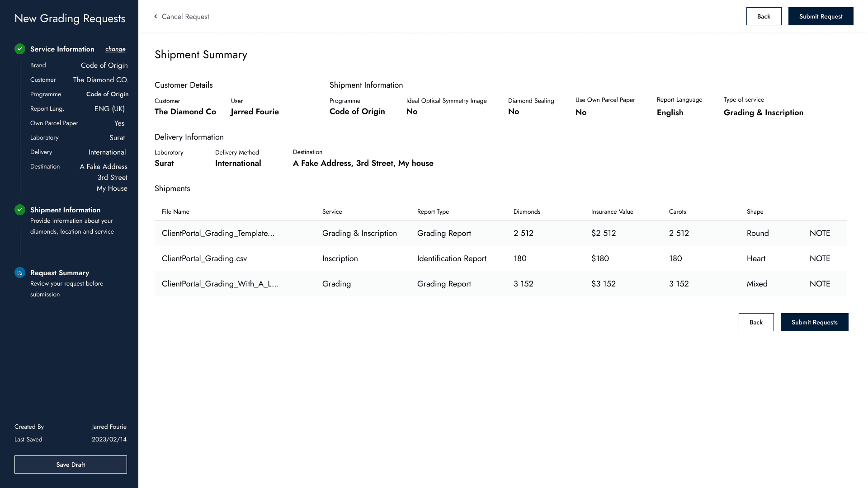Click the green checkmark beside Shipment Information
This screenshot has height=488, width=868.
click(20, 210)
